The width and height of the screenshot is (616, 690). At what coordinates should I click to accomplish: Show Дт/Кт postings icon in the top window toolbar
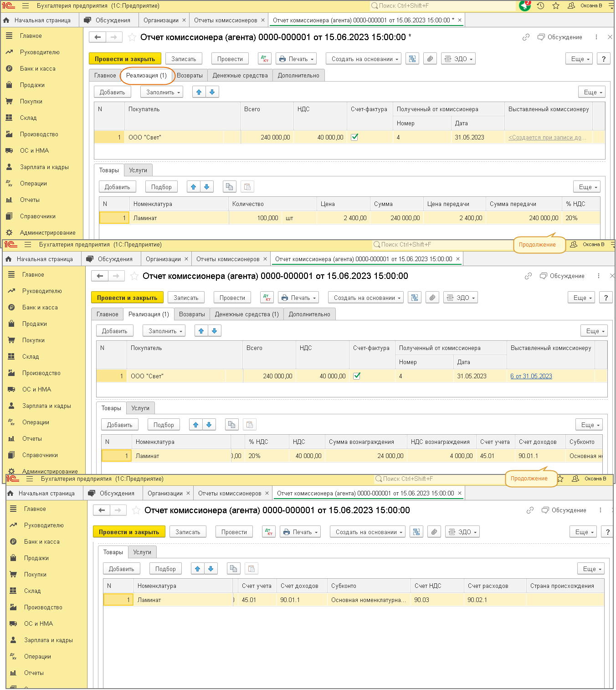coord(265,59)
